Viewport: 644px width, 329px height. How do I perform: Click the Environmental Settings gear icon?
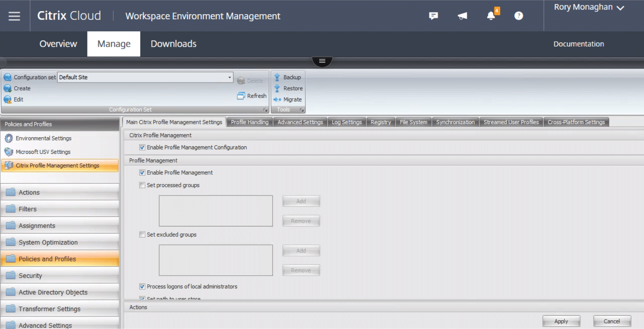tap(9, 138)
